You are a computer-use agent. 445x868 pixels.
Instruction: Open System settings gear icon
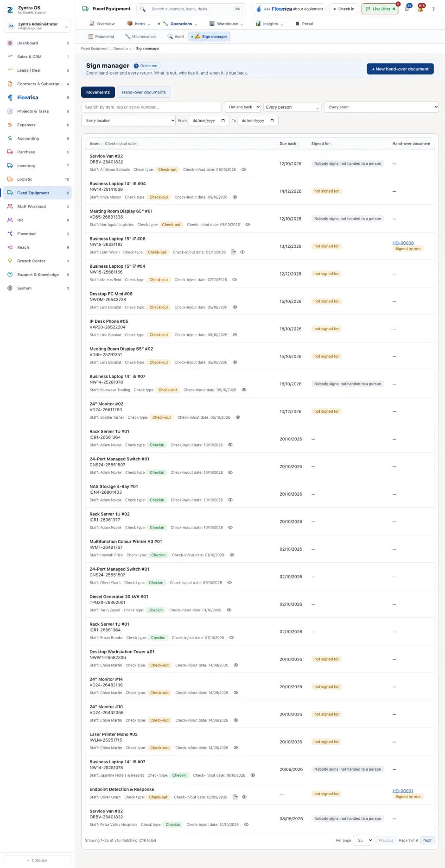(x=10, y=288)
